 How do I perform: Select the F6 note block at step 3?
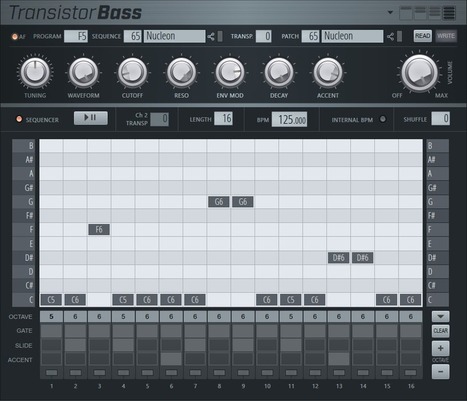pos(99,229)
